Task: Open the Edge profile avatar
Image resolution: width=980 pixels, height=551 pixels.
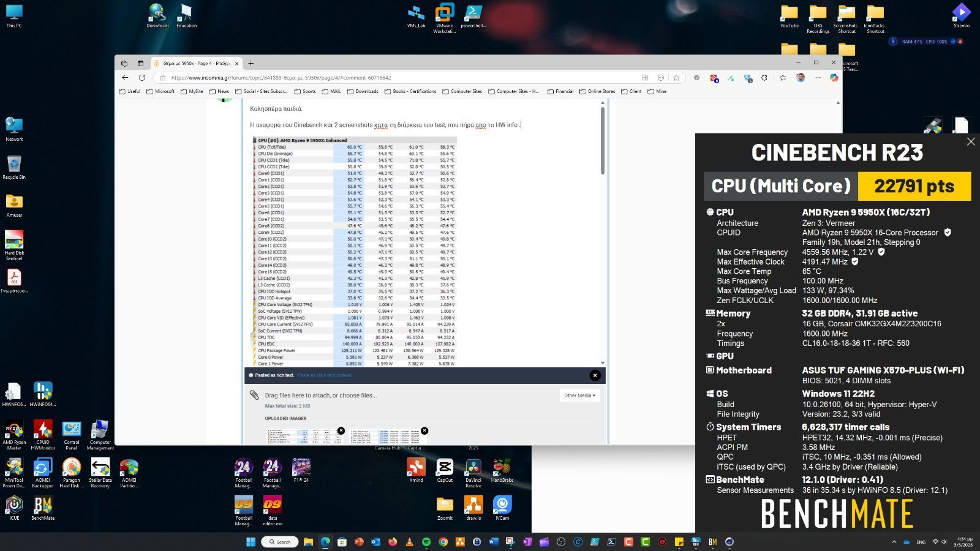Action: click(x=801, y=78)
